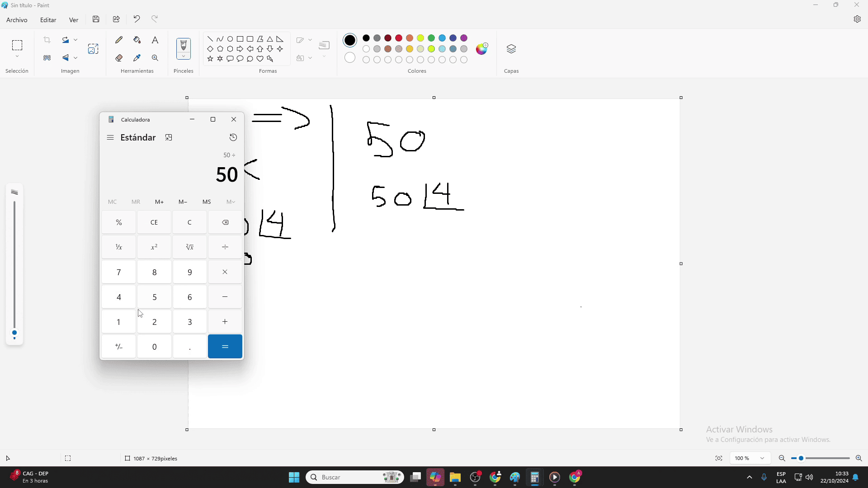Toggle the calculator sign with +/- key

pos(119,347)
